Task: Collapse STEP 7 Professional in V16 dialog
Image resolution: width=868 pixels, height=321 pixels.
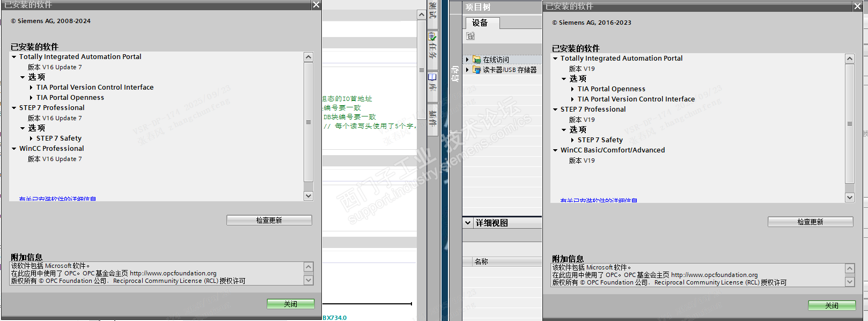Action: click(x=14, y=108)
